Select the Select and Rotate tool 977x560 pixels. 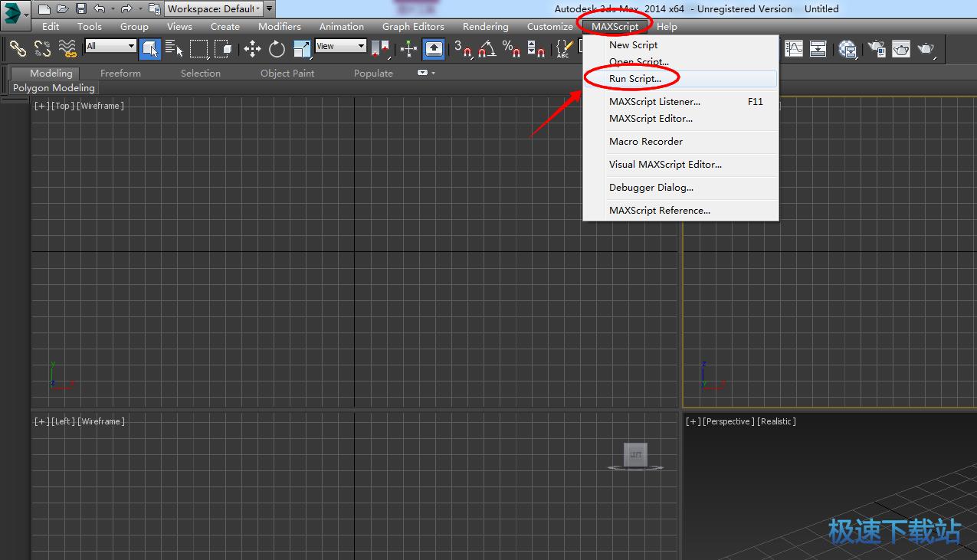[277, 49]
